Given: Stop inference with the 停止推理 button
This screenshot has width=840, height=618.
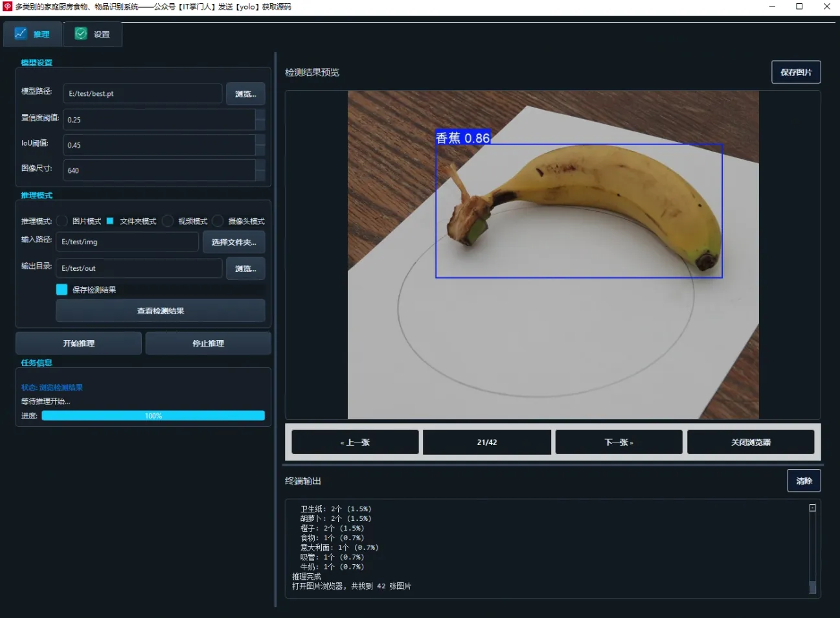Looking at the screenshot, I should [208, 343].
